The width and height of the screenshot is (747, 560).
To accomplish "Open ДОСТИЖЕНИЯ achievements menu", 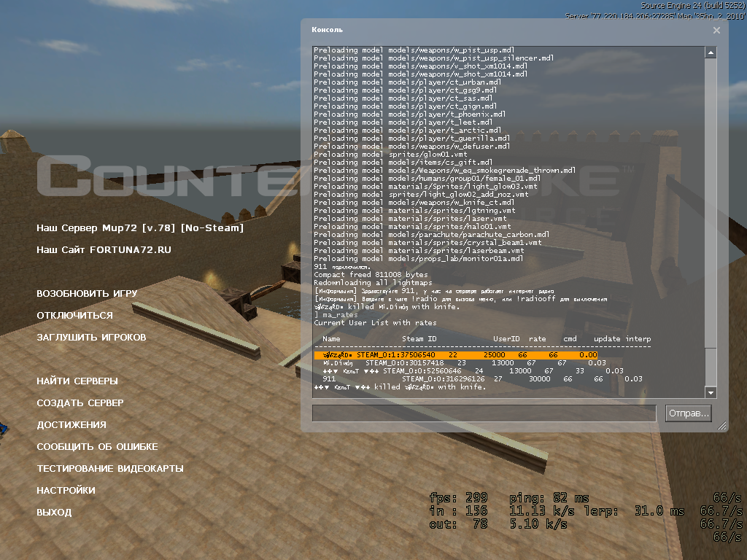I will click(x=71, y=425).
